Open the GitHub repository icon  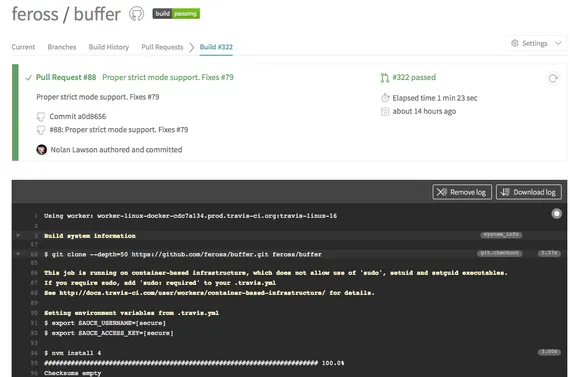[x=137, y=14]
